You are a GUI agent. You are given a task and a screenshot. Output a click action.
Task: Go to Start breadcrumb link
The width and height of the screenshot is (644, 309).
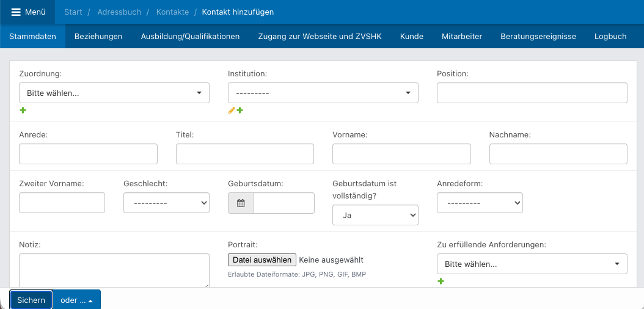coord(73,12)
